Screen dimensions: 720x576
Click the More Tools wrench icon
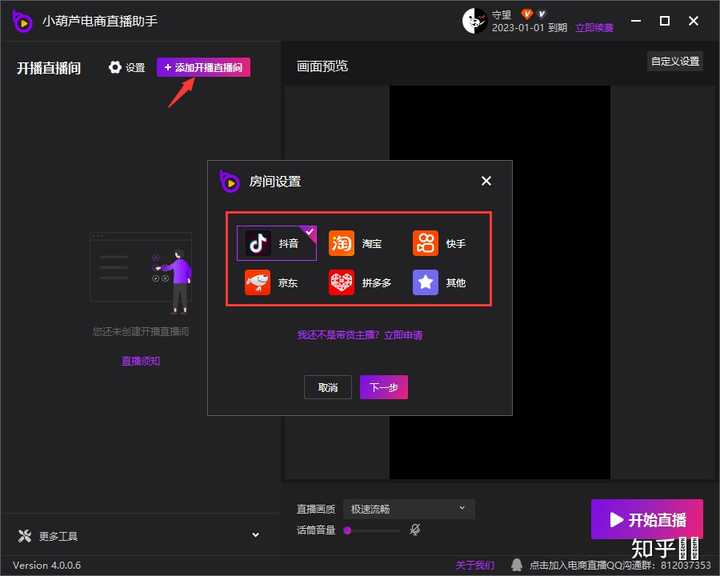(24, 536)
